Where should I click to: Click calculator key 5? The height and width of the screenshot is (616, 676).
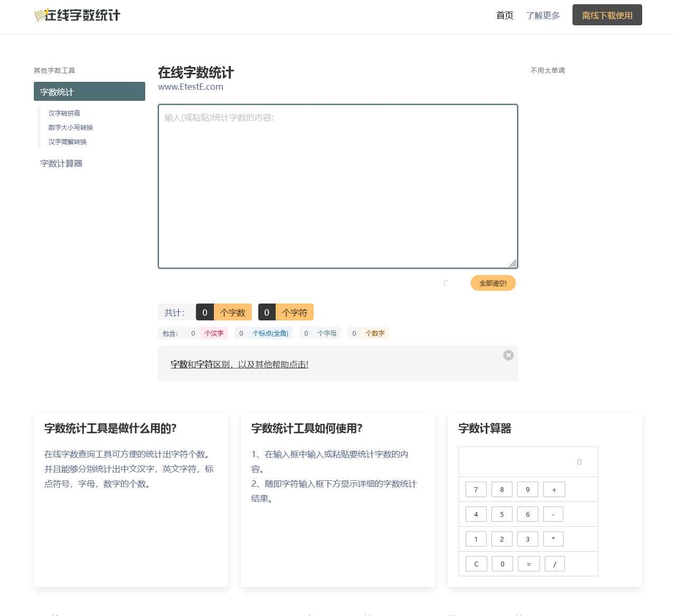(x=502, y=514)
